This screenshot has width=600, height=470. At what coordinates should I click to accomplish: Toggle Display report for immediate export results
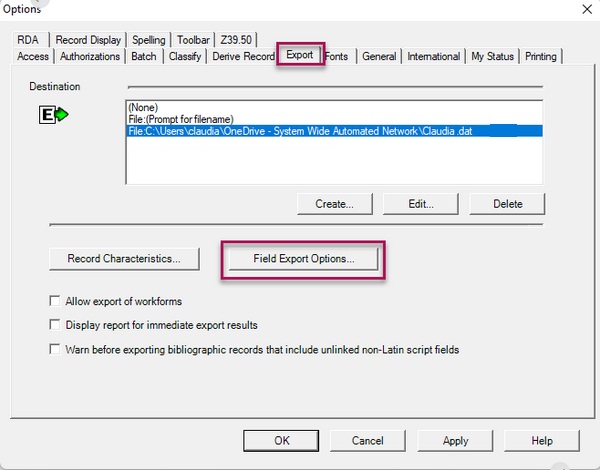[x=55, y=325]
